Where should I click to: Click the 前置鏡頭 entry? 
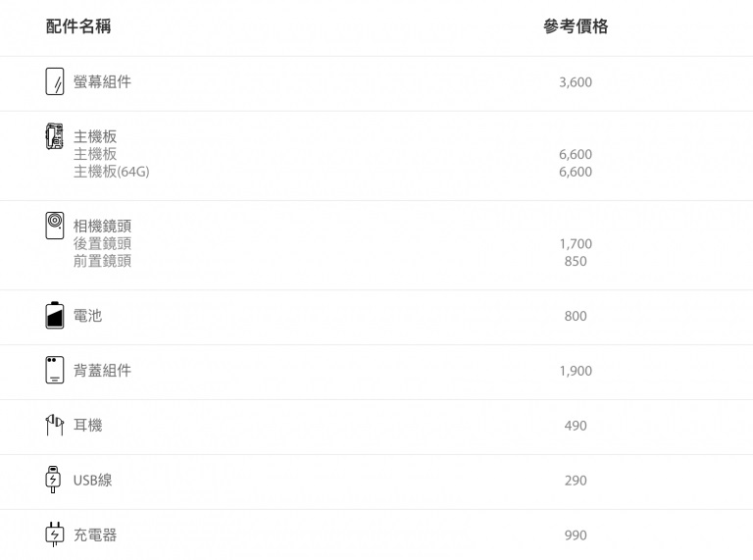(x=102, y=261)
